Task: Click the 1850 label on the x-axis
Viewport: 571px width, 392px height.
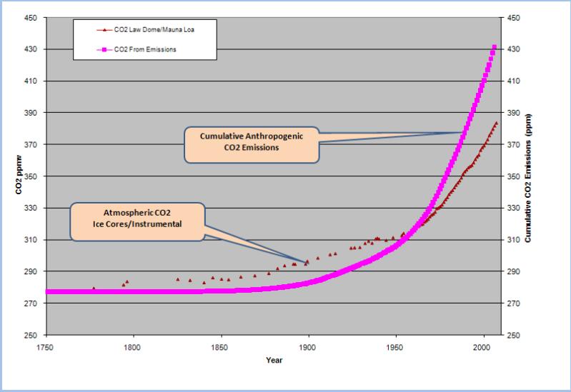Action: click(220, 348)
